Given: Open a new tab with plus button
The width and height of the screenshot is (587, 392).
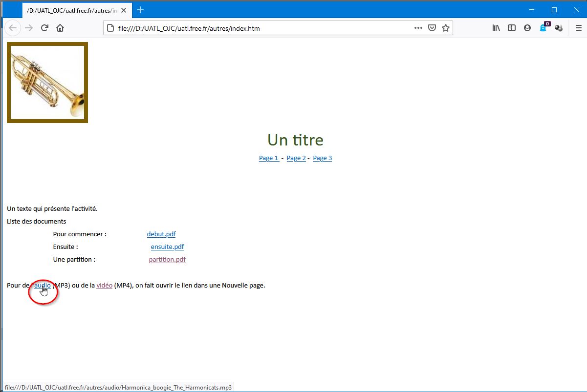Looking at the screenshot, I should (140, 10).
